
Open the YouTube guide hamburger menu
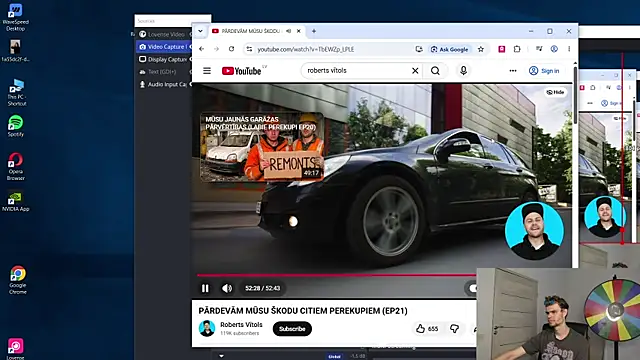click(x=207, y=71)
